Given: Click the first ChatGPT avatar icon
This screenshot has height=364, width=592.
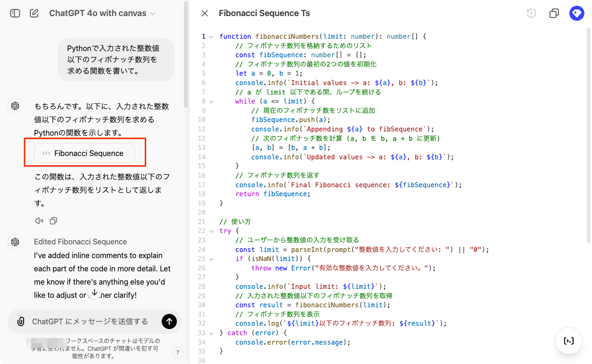Looking at the screenshot, I should click(15, 106).
